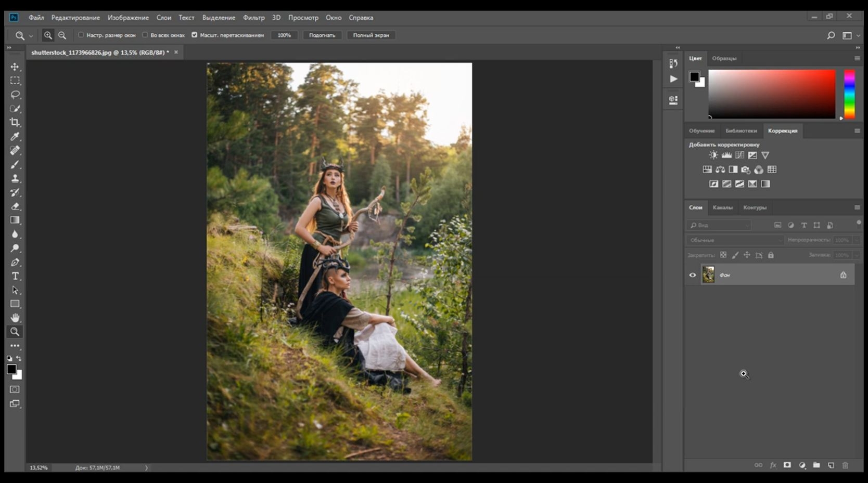Select the History Brush tool
The image size is (868, 483).
15,192
